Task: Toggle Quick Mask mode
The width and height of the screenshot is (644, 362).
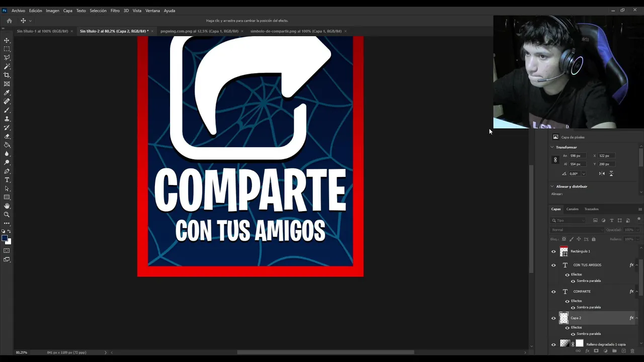Action: (7, 250)
